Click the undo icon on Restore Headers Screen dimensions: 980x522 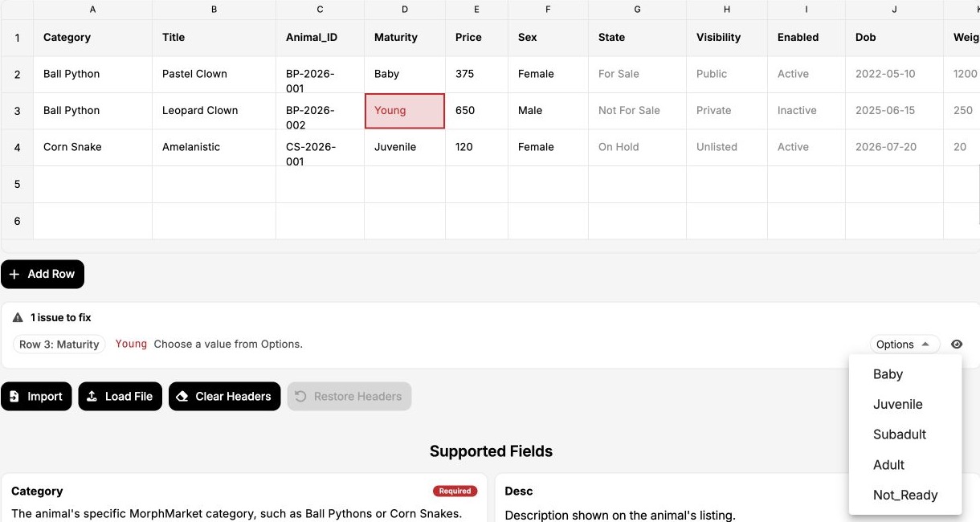click(x=300, y=396)
